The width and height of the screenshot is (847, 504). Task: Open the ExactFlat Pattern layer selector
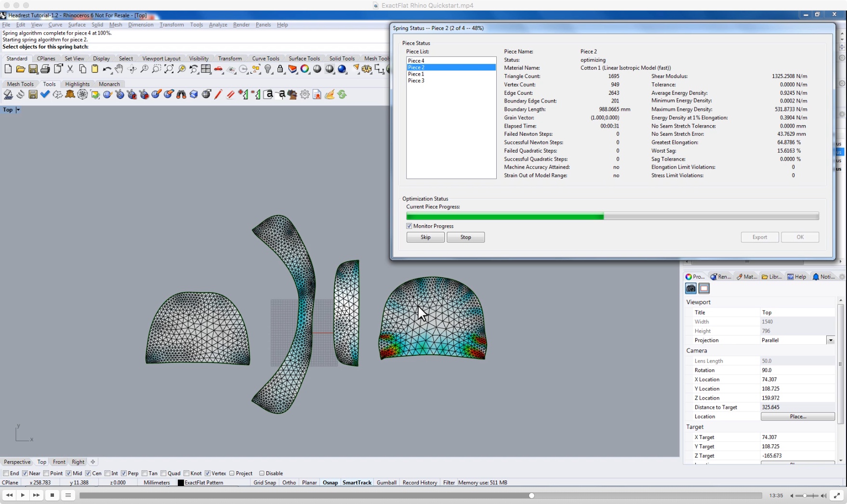pyautogui.click(x=200, y=482)
